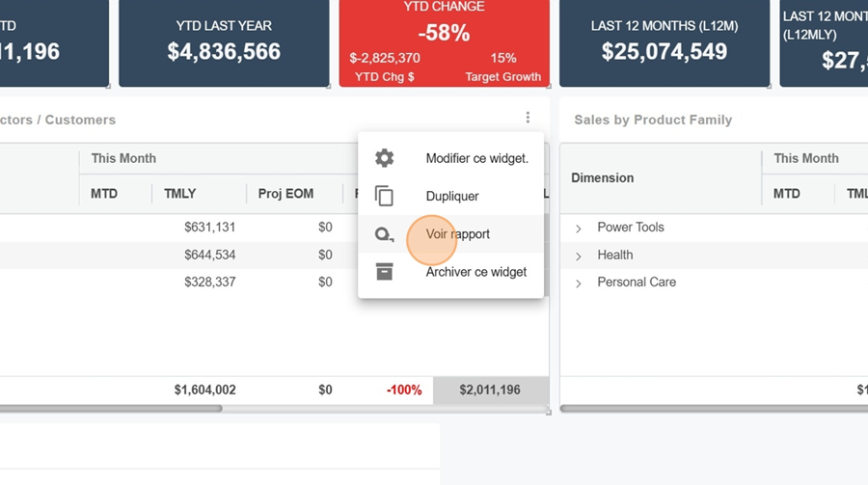Click the gear icon beside Modifier ce widget
Viewport: 868px width, 485px height.
384,158
